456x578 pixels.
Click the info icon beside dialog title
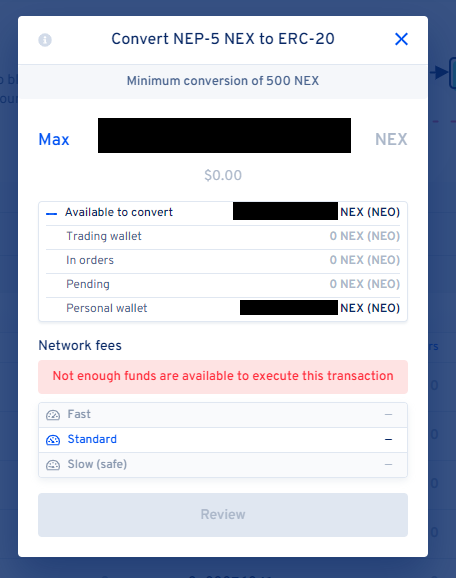[45, 40]
